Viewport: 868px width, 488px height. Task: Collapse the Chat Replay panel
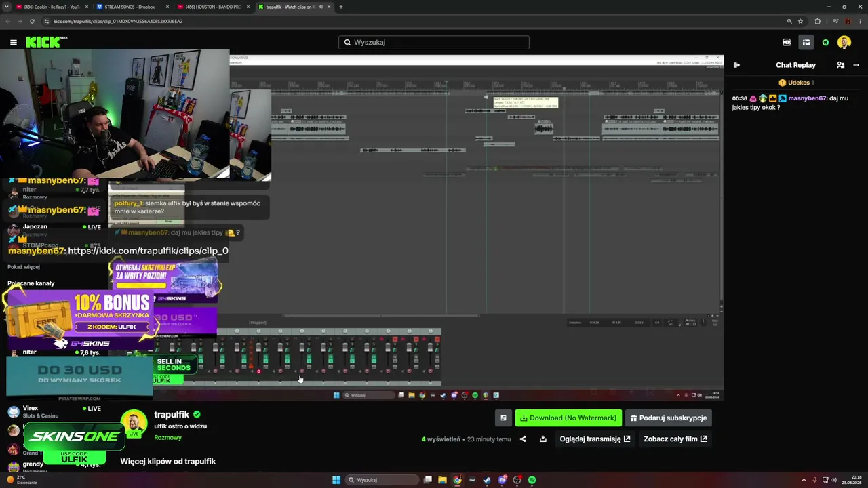point(736,65)
